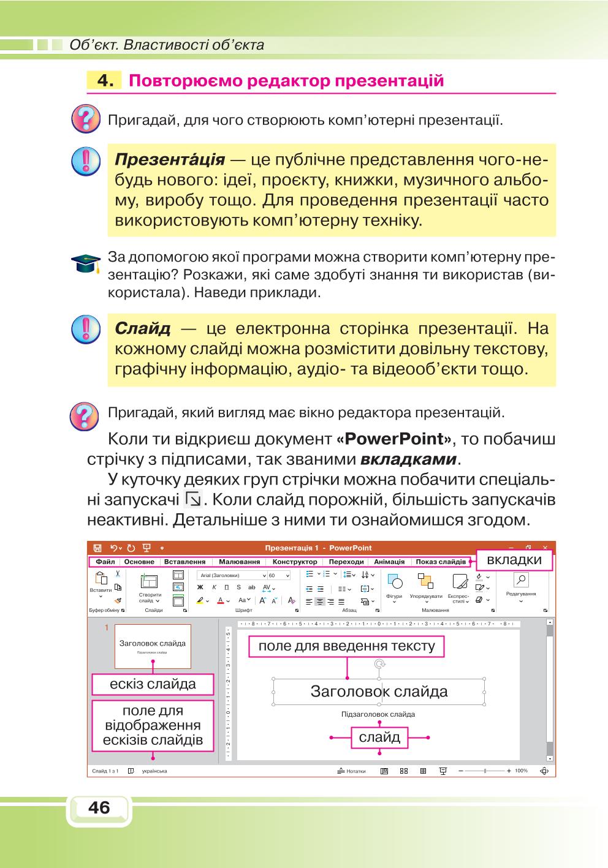Click the Normal view icon in the status bar
This screenshot has width=608, height=868.
coord(384,771)
